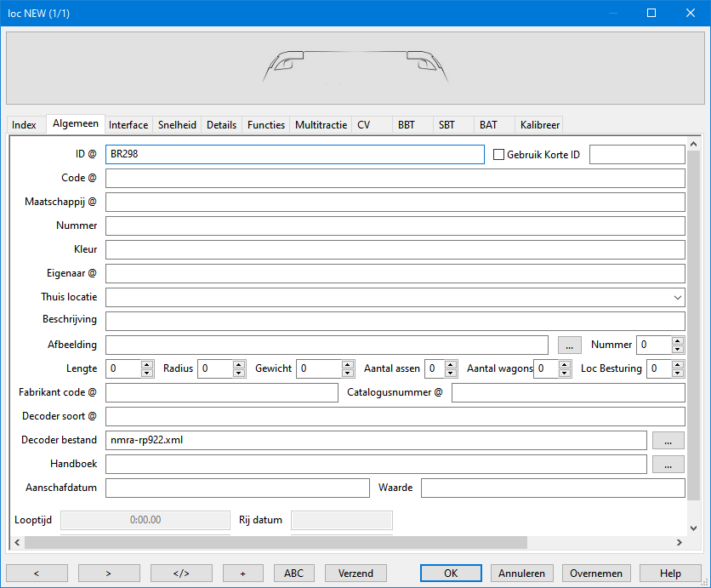This screenshot has width=711, height=588.
Task: Switch to the Functies tab
Action: coord(265,125)
